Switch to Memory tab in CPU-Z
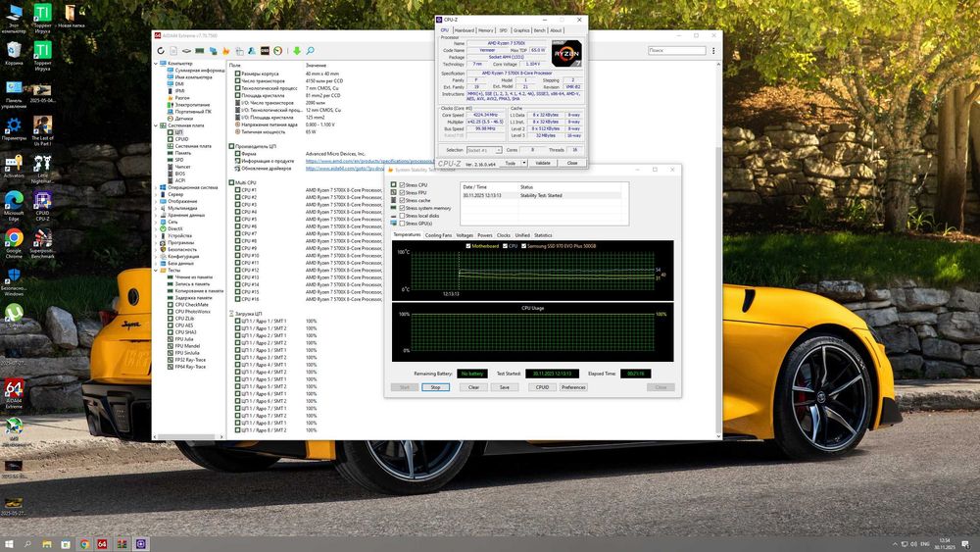Viewport: 980px width, 552px height. (x=486, y=30)
